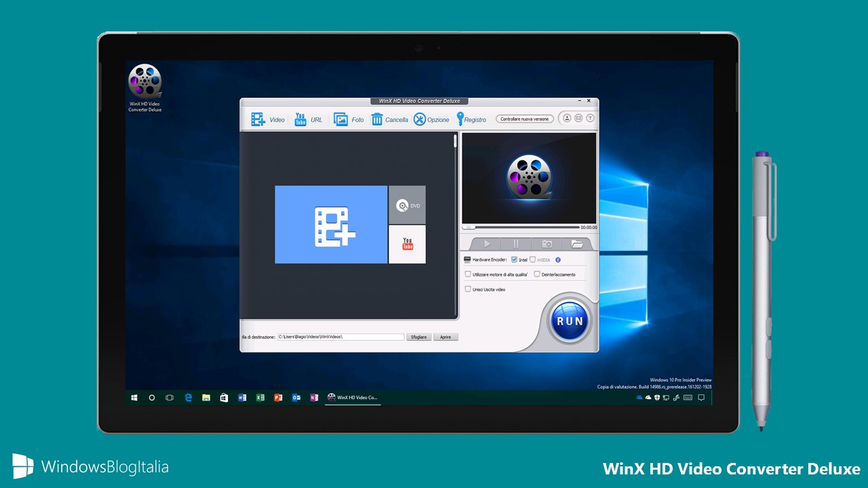The image size is (868, 488).
Task: Launch Excel from the taskbar
Action: click(x=260, y=398)
